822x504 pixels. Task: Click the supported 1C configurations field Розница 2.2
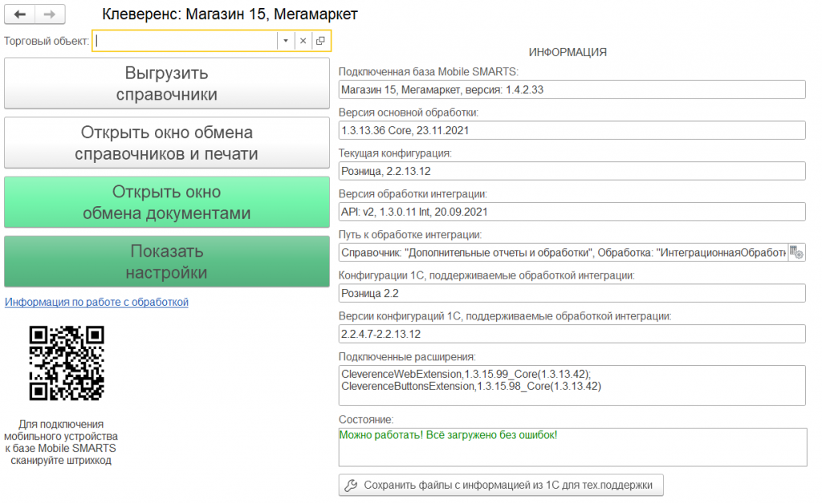572,294
